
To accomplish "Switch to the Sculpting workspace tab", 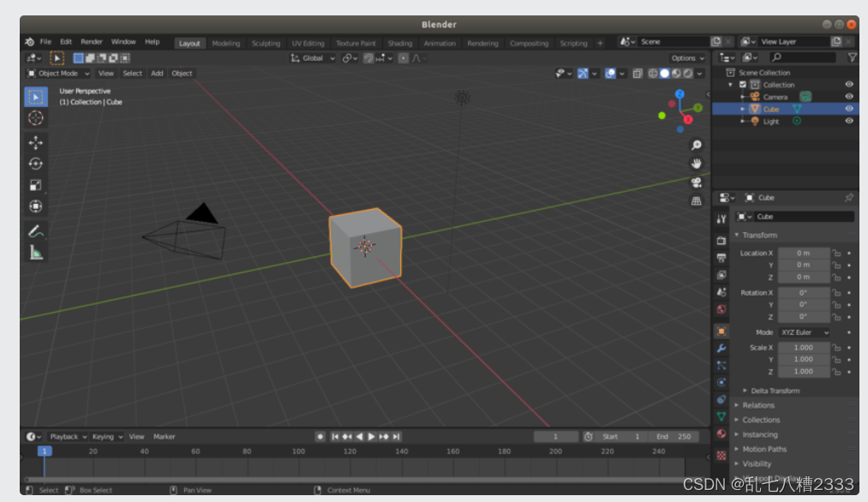I will 266,44.
